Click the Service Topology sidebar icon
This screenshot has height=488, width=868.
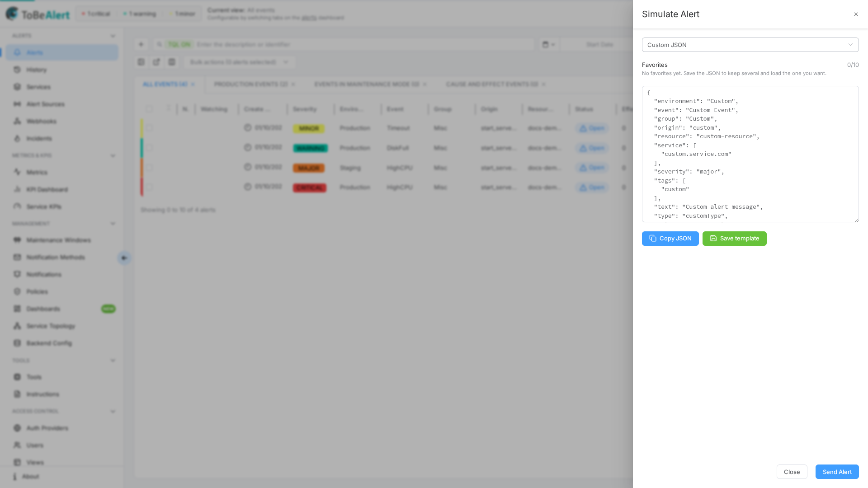click(x=17, y=326)
